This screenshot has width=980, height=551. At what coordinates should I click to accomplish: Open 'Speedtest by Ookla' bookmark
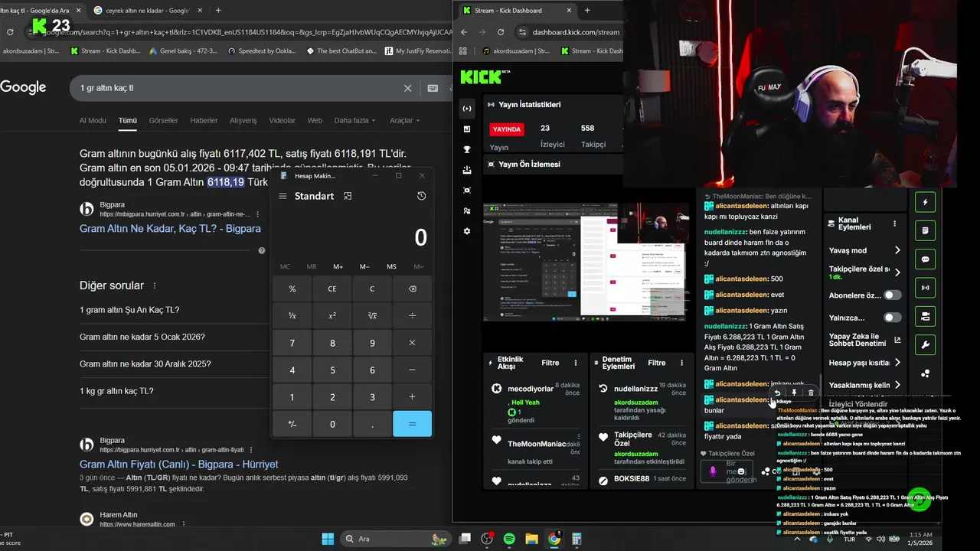tap(262, 51)
